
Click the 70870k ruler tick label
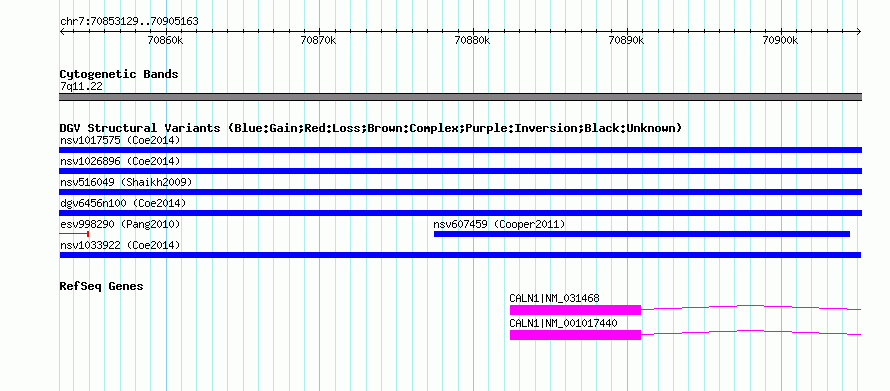pos(318,41)
